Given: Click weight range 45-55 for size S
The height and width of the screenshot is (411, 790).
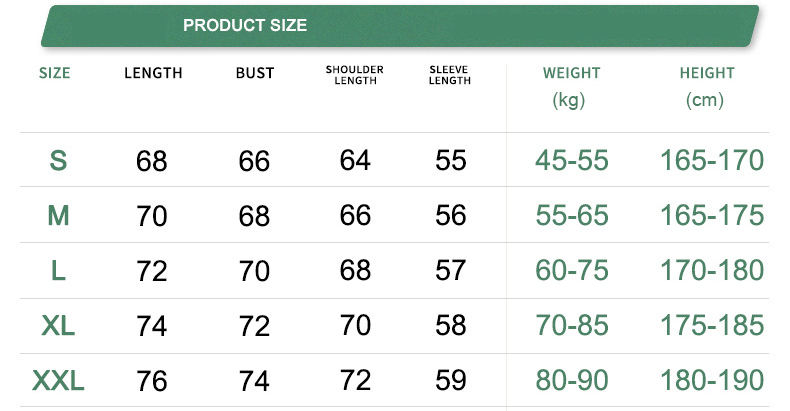Looking at the screenshot, I should tap(571, 160).
